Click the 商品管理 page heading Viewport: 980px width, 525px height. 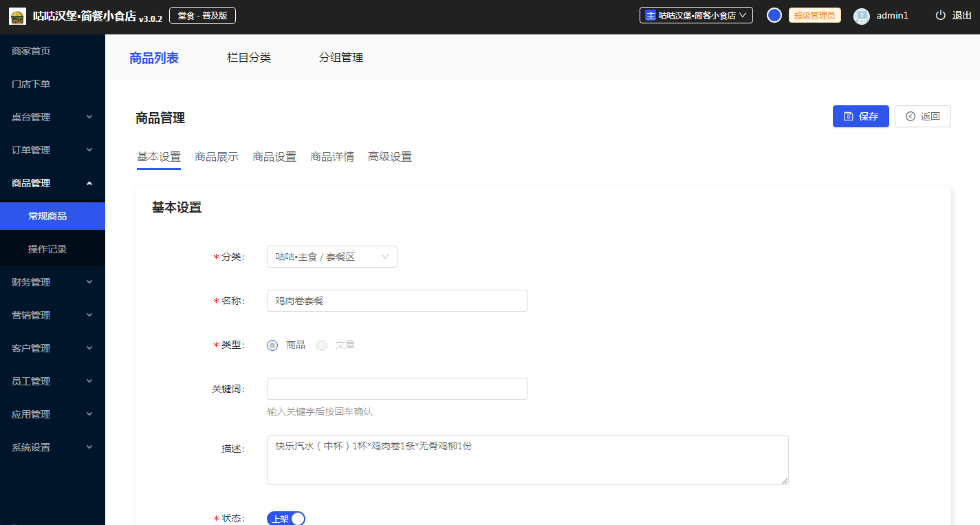160,118
